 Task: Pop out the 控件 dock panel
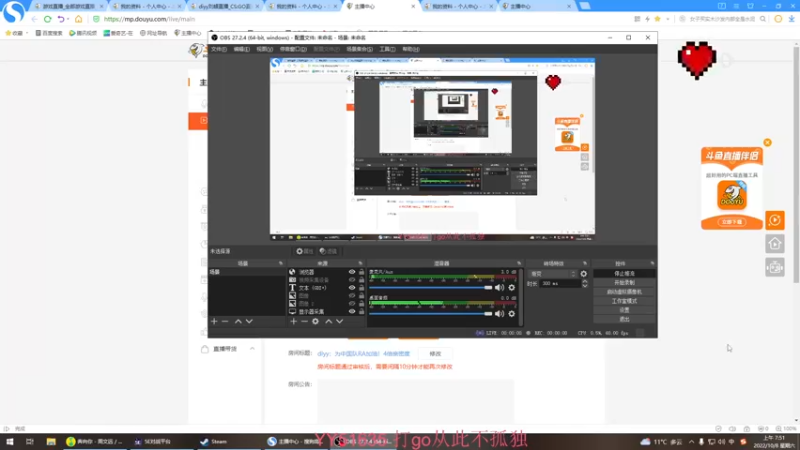[x=652, y=263]
